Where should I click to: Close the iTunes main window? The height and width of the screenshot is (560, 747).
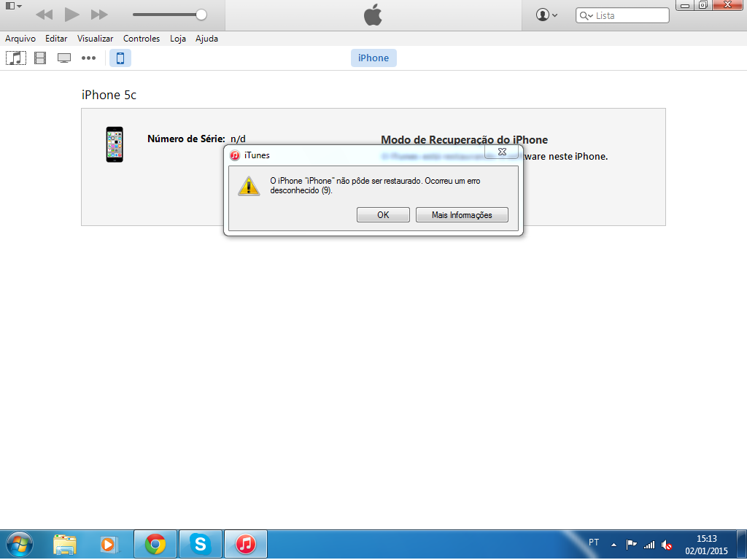(728, 5)
